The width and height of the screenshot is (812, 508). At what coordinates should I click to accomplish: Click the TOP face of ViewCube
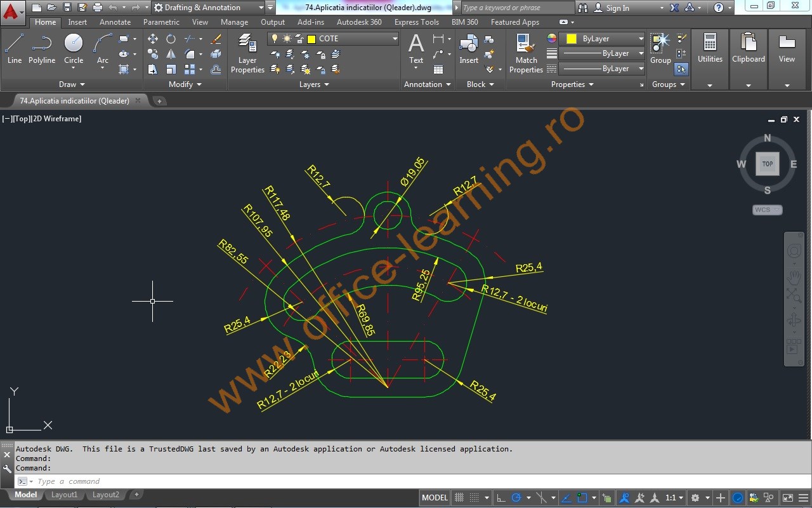768,164
